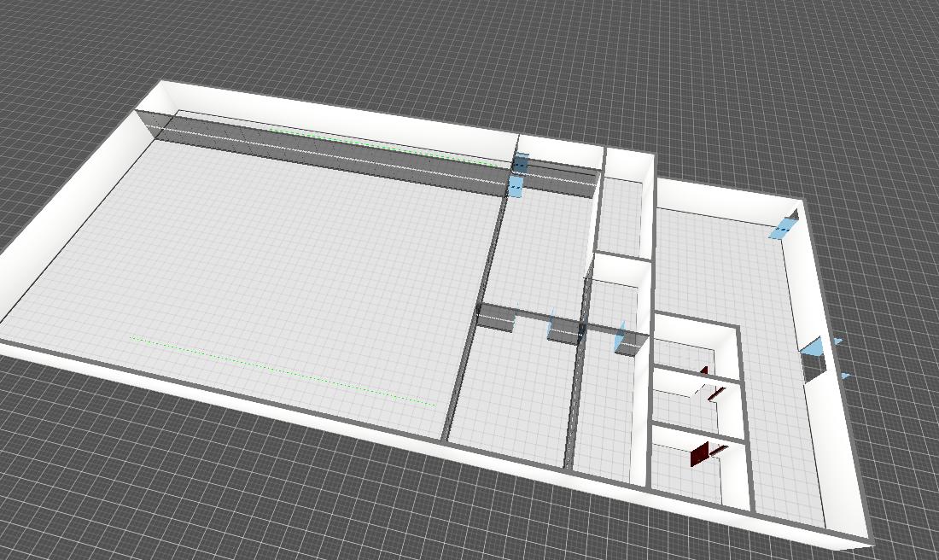Click the blue door pair at the corridor's top
Screen dimensions: 939x560
pos(518,175)
